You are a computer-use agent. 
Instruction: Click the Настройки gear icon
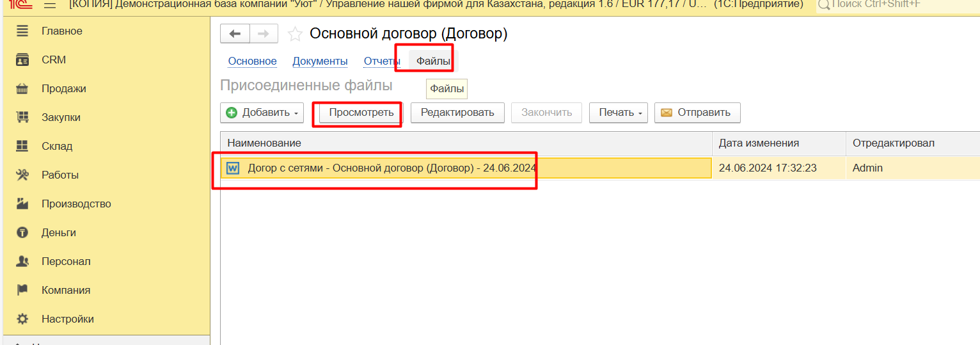[x=22, y=319]
